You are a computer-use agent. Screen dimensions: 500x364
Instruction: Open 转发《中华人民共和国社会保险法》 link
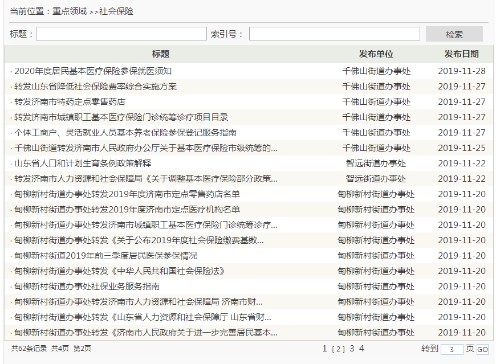tap(119, 271)
